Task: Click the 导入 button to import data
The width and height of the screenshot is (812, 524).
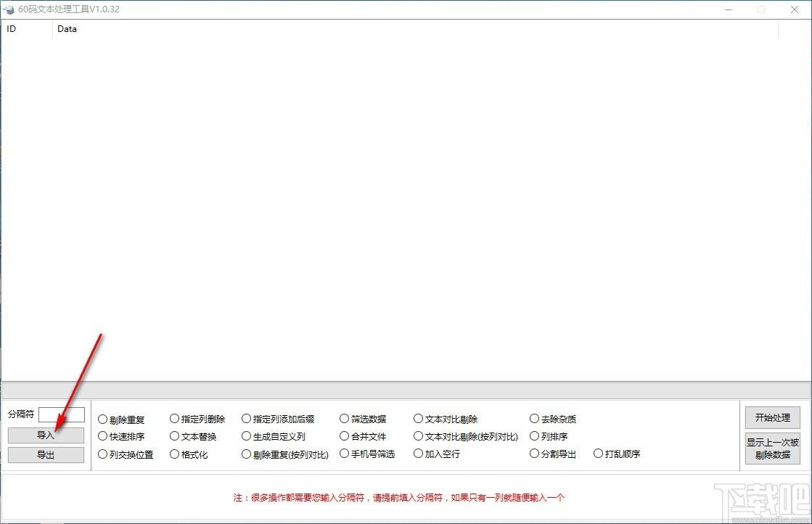Action: pos(46,435)
